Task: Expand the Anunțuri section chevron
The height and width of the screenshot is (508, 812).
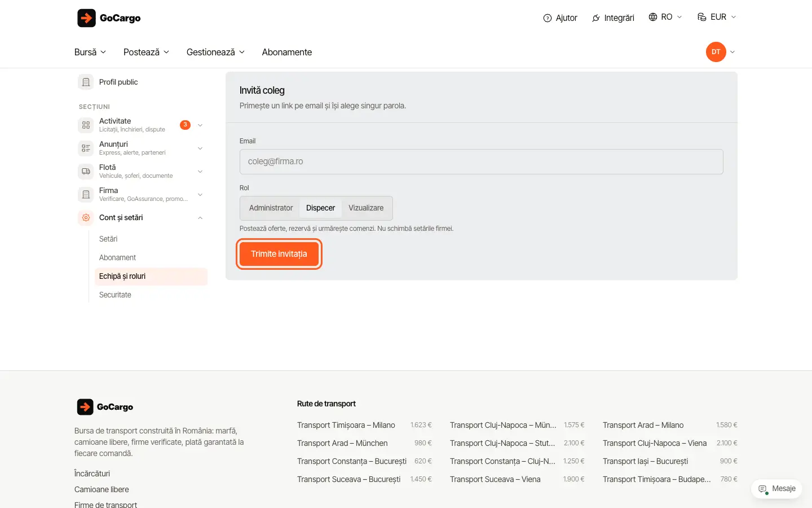Action: pos(200,148)
